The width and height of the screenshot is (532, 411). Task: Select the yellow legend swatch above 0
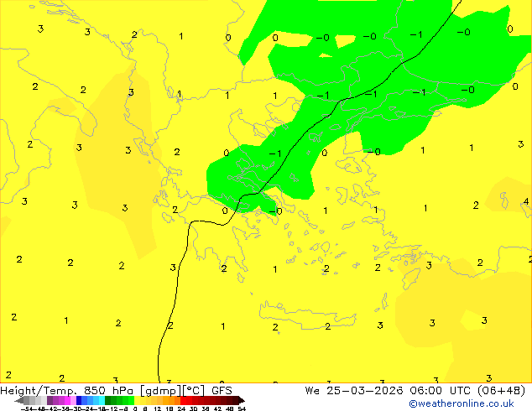[137, 400]
